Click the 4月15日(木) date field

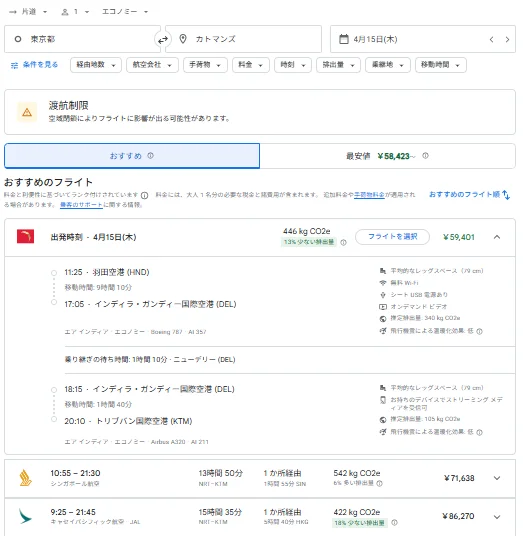[x=423, y=39]
